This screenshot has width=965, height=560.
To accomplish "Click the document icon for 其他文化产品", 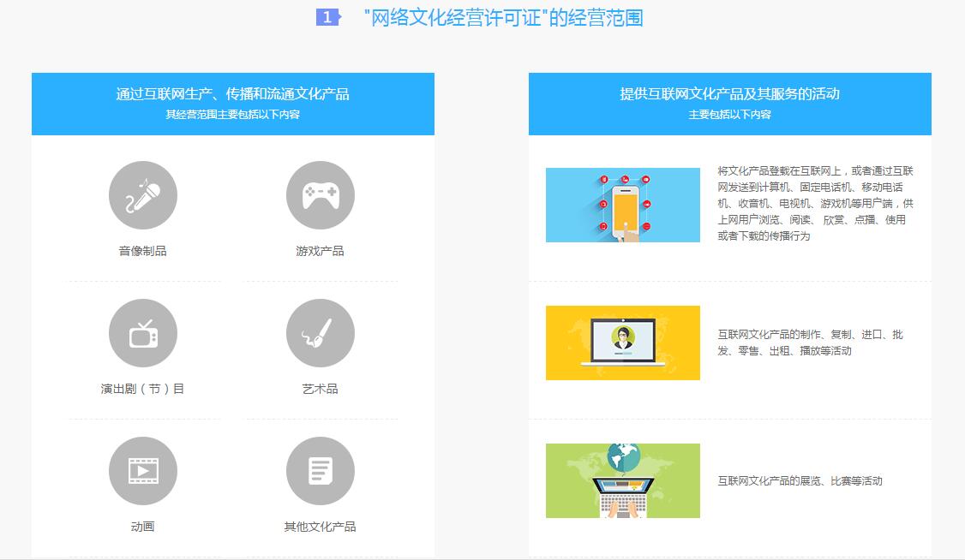I will [320, 471].
